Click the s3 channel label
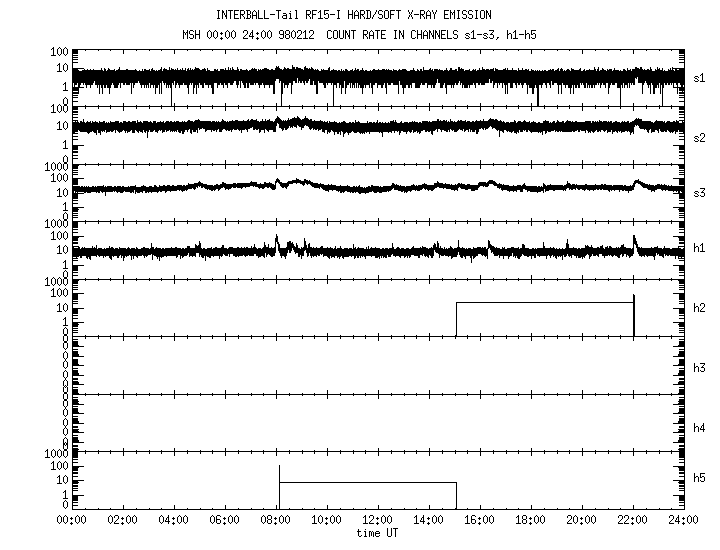The height and width of the screenshot is (550, 720). tap(699, 193)
